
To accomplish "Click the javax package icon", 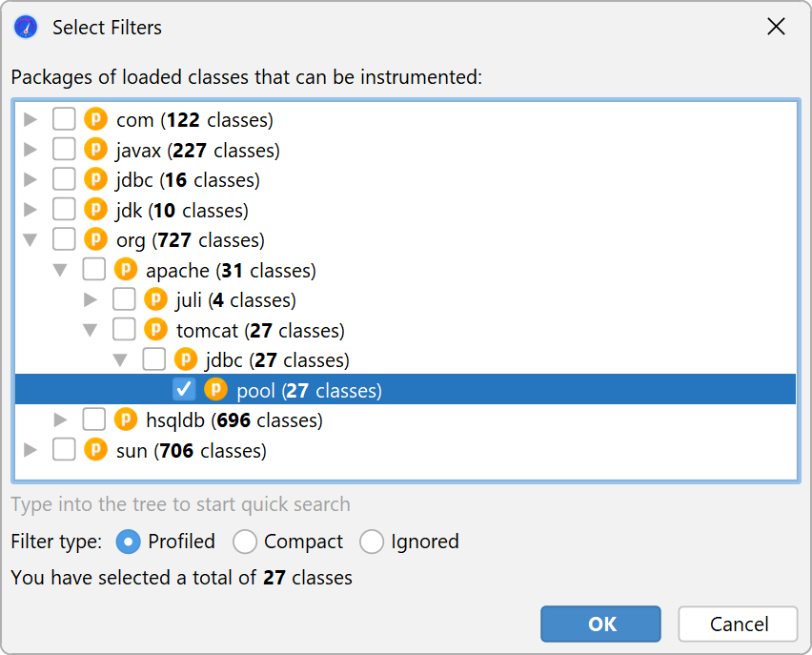I will coord(95,150).
